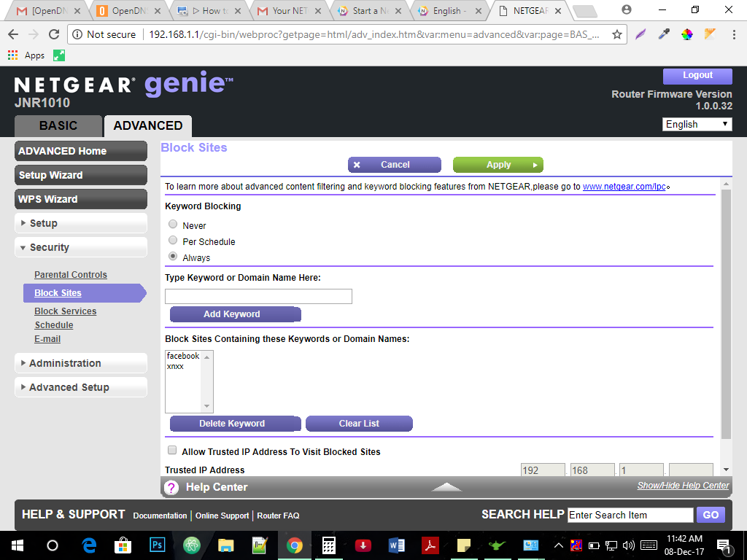Open NETGEAR genie lamp taskbar icon
747x560 pixels.
[x=496, y=545]
